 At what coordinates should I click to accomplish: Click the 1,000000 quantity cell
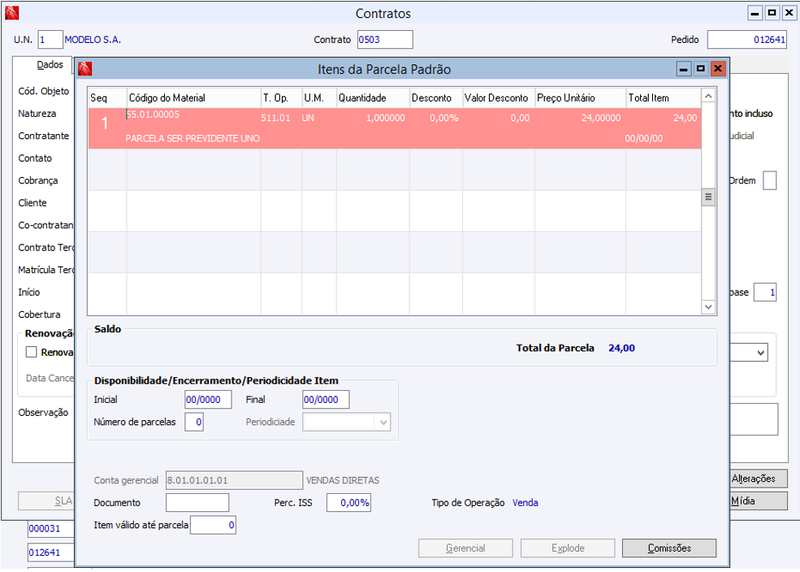click(x=385, y=118)
